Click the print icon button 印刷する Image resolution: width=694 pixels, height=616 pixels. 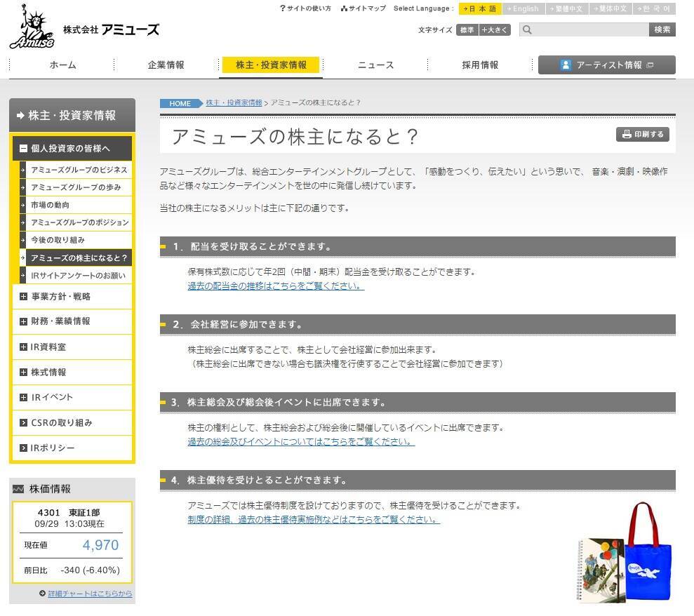click(x=642, y=135)
